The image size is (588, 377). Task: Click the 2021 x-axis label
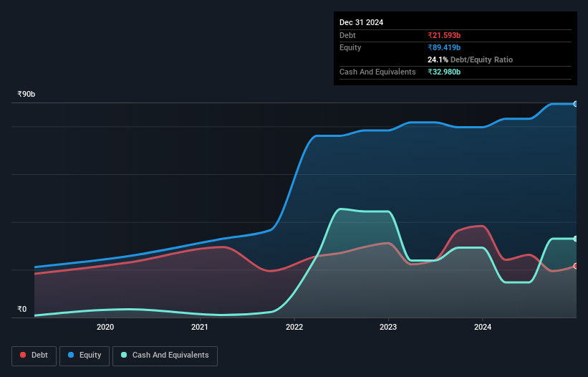click(x=200, y=327)
